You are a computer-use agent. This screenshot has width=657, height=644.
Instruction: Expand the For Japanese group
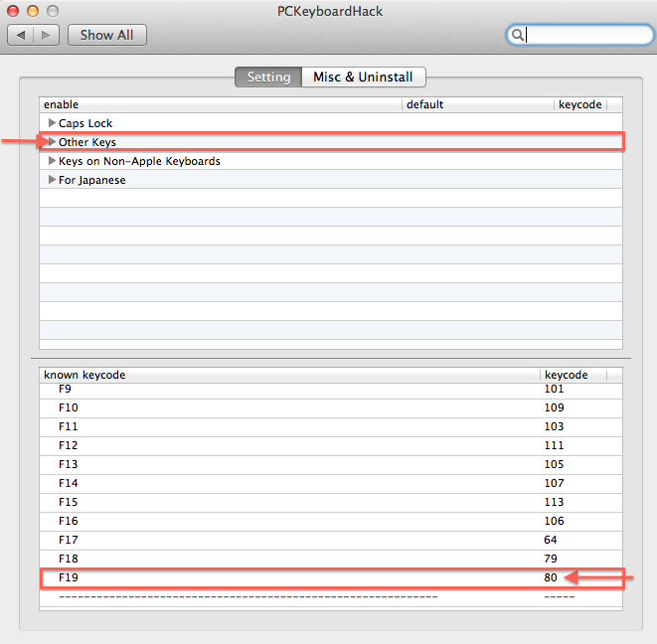53,180
